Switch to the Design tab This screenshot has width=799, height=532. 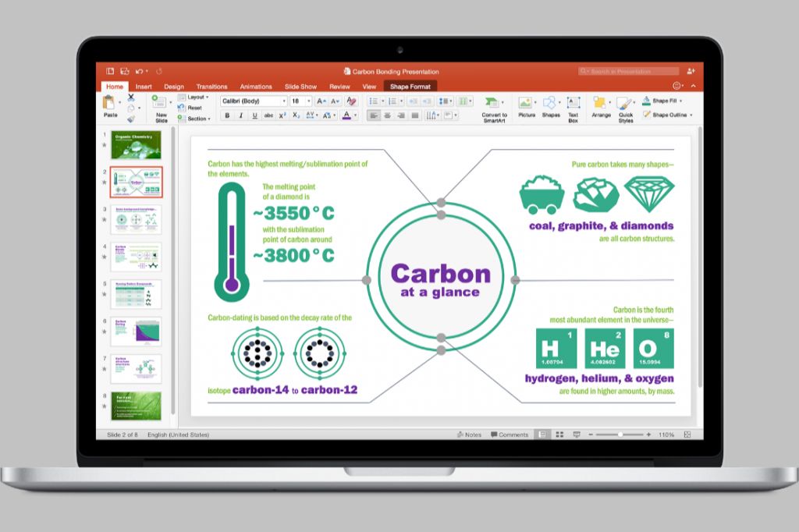(x=174, y=87)
